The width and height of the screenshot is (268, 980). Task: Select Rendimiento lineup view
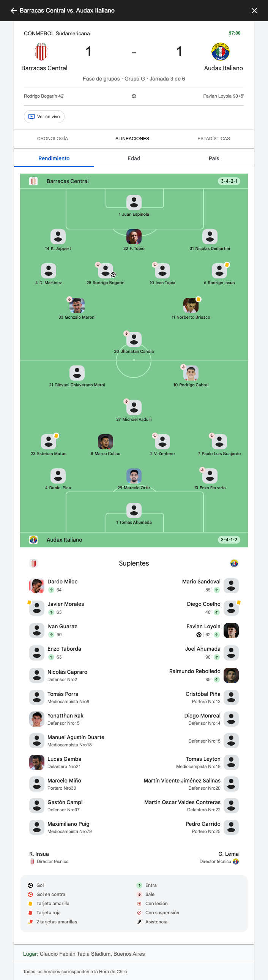54,158
